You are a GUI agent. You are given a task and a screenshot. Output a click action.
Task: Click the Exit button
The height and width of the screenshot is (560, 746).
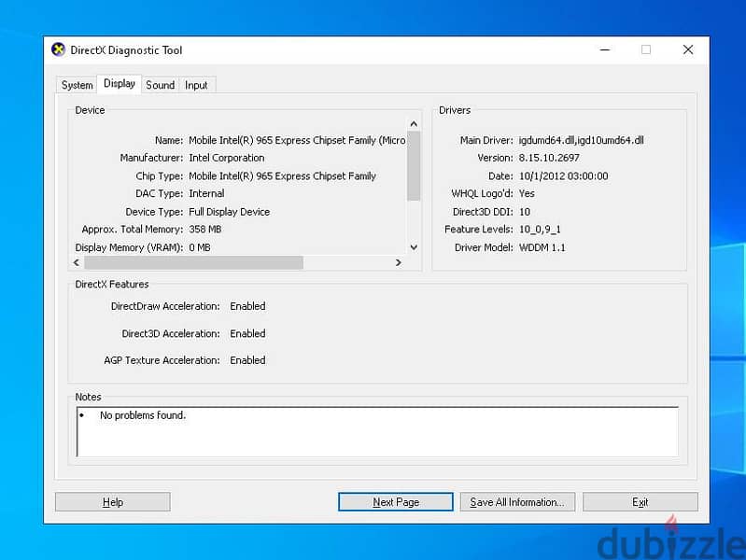point(640,502)
